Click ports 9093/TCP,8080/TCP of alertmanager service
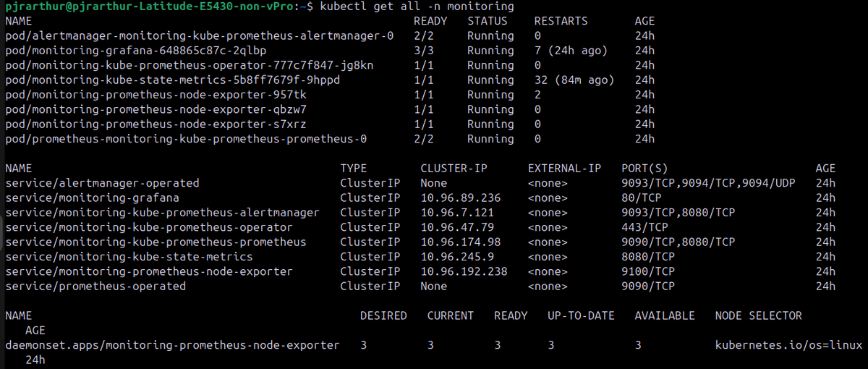Image resolution: width=868 pixels, height=369 pixels. (678, 213)
